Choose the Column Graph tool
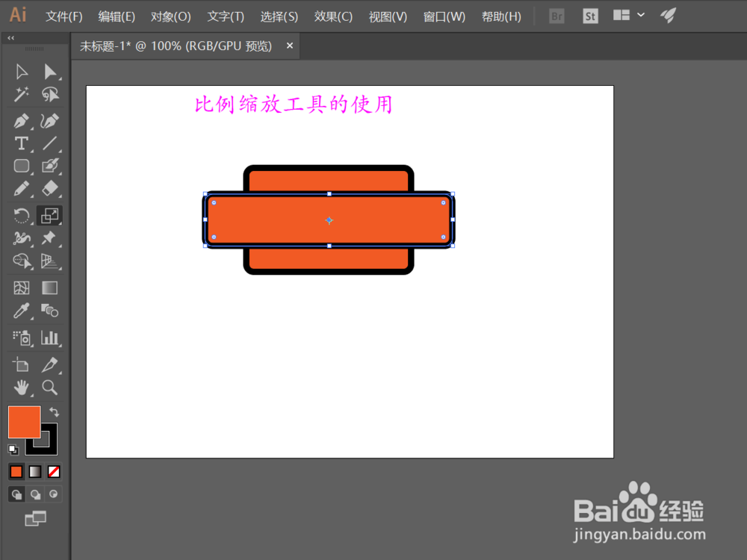The height and width of the screenshot is (560, 747). pos(49,338)
